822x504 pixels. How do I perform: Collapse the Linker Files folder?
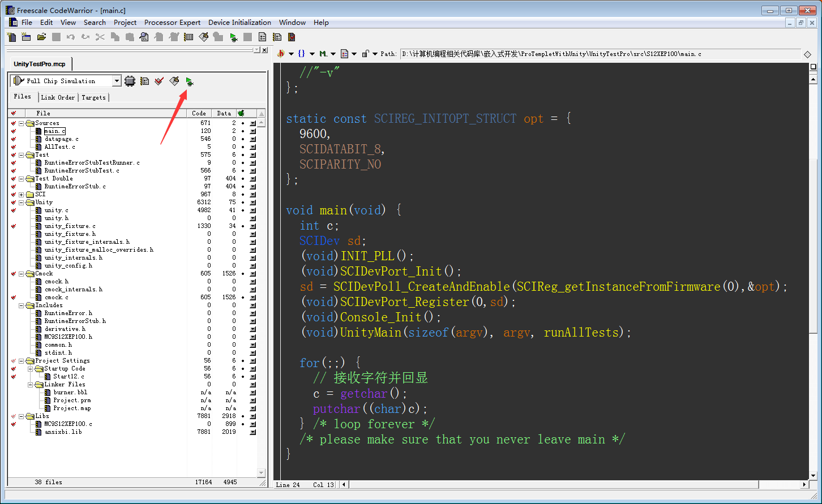tap(31, 384)
